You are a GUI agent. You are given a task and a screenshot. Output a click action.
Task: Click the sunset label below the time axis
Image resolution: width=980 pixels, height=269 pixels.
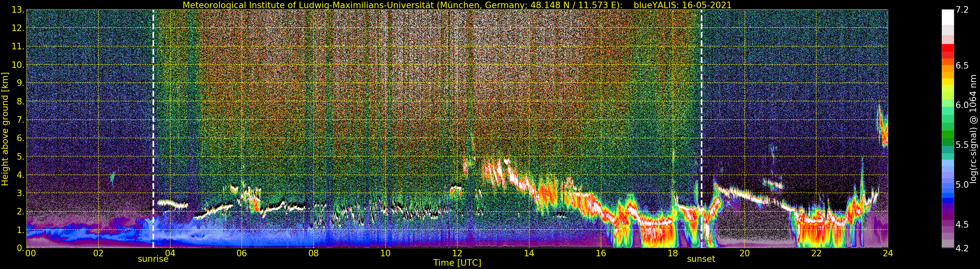click(701, 260)
